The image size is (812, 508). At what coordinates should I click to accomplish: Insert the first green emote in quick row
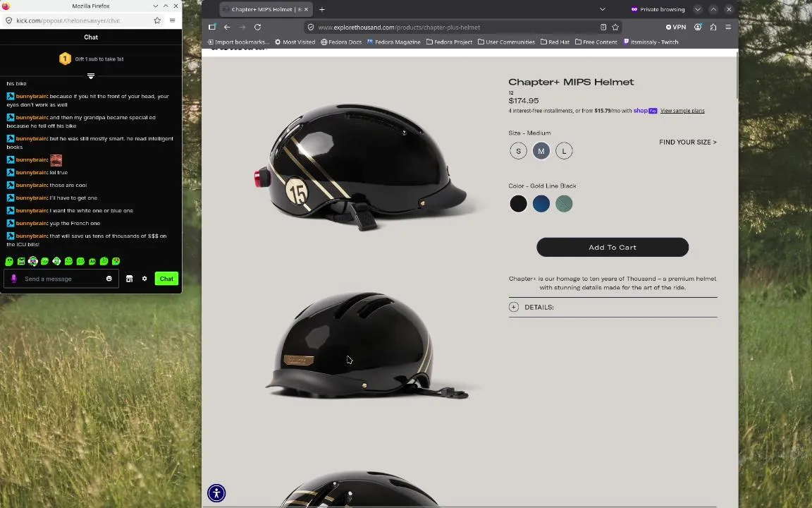(x=9, y=261)
